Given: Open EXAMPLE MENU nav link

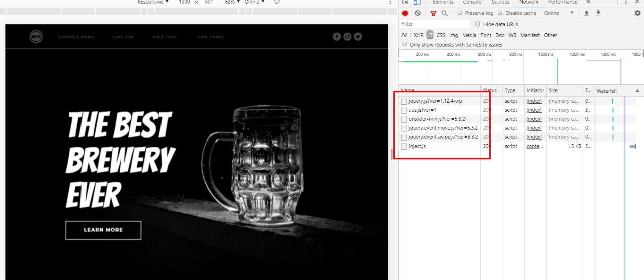Looking at the screenshot, I should pos(76,37).
